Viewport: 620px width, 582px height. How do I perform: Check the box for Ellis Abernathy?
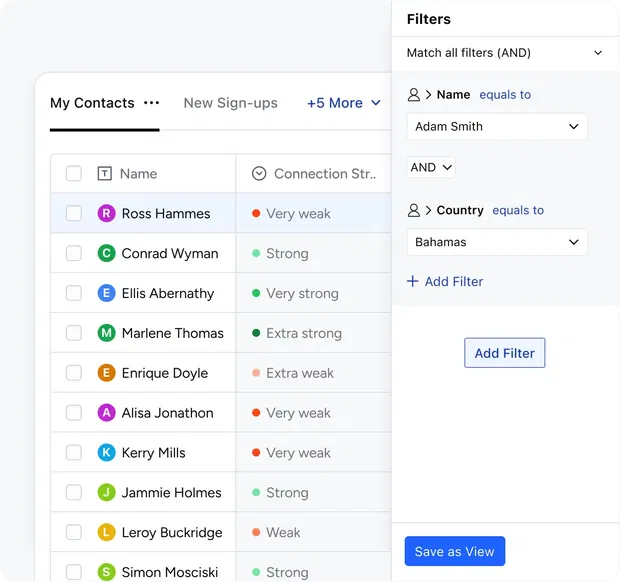(x=74, y=293)
